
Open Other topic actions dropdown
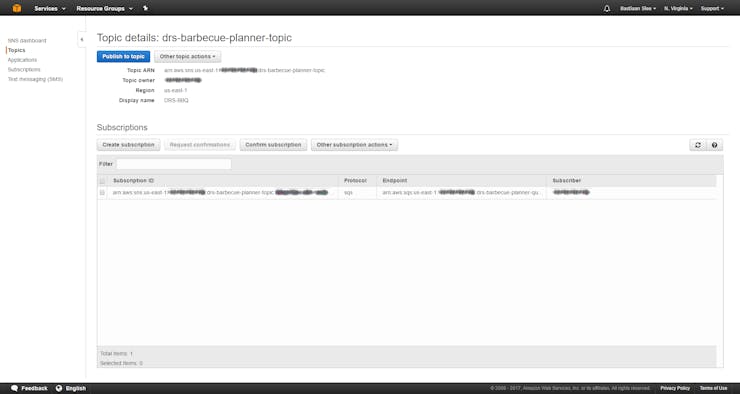[187, 57]
